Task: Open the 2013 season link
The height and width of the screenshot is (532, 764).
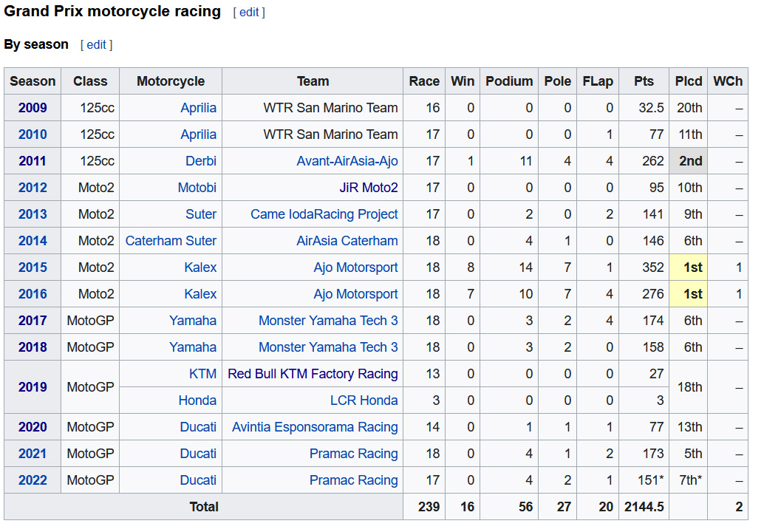Action: [x=33, y=214]
